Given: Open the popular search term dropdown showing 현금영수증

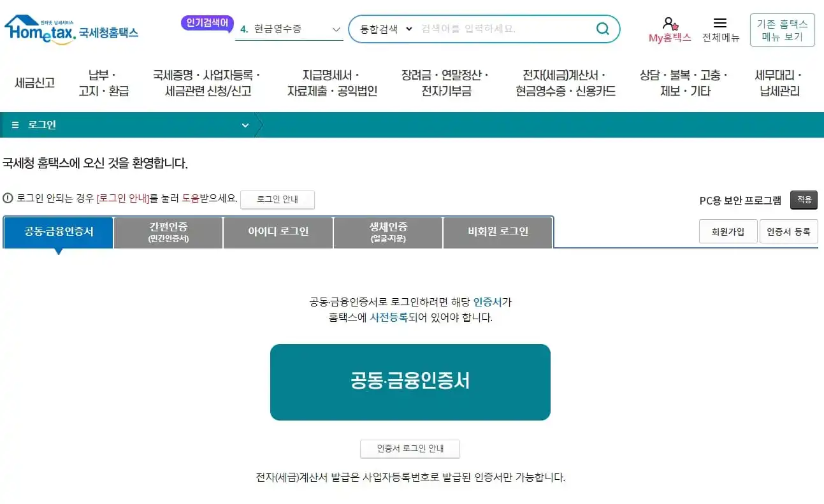Looking at the screenshot, I should click(336, 29).
